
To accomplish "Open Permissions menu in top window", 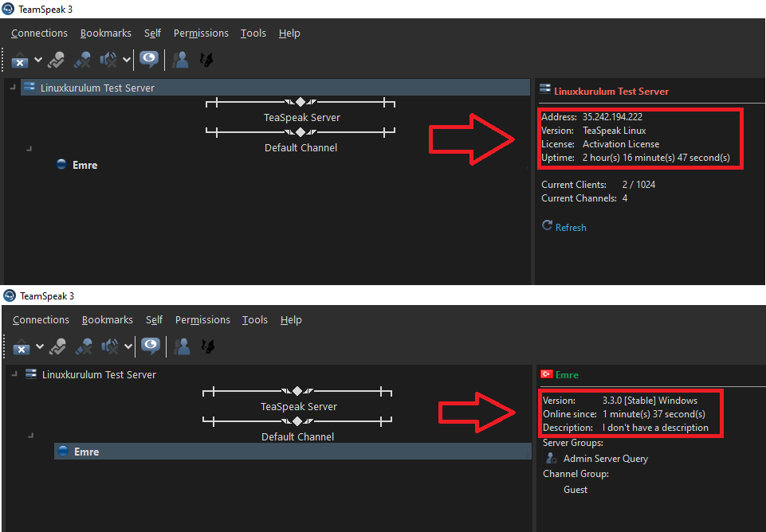I will pos(202,33).
